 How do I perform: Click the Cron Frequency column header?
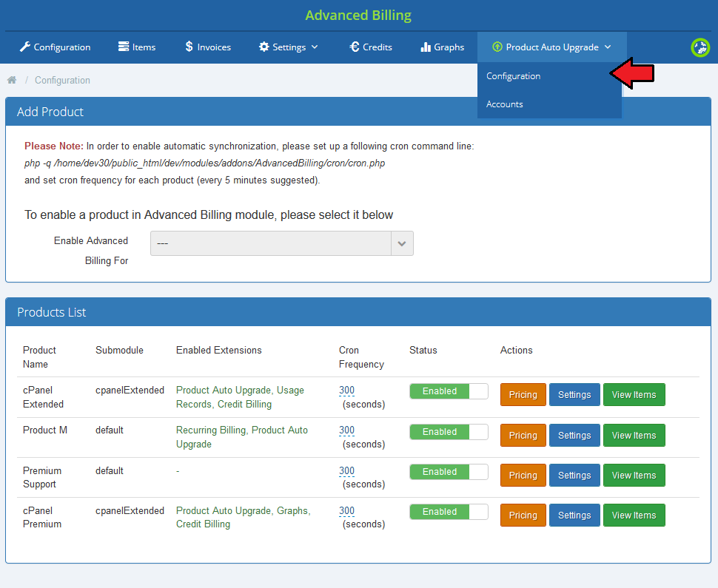(361, 357)
